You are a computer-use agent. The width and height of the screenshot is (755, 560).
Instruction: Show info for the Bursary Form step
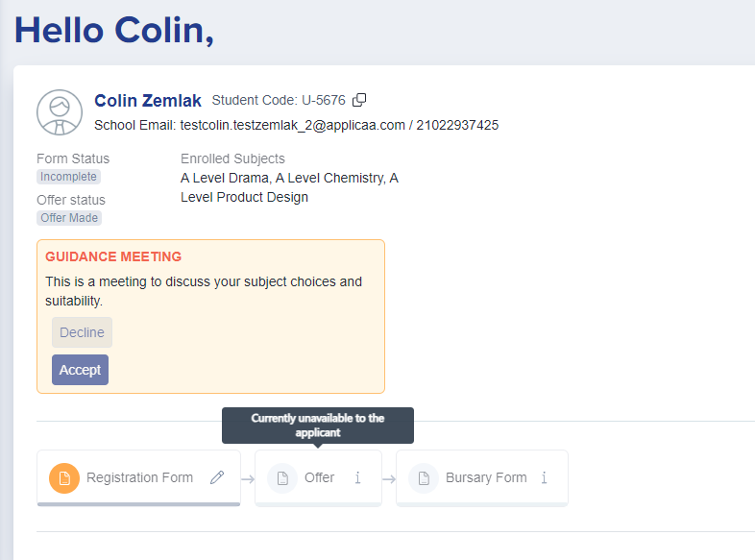(x=544, y=477)
